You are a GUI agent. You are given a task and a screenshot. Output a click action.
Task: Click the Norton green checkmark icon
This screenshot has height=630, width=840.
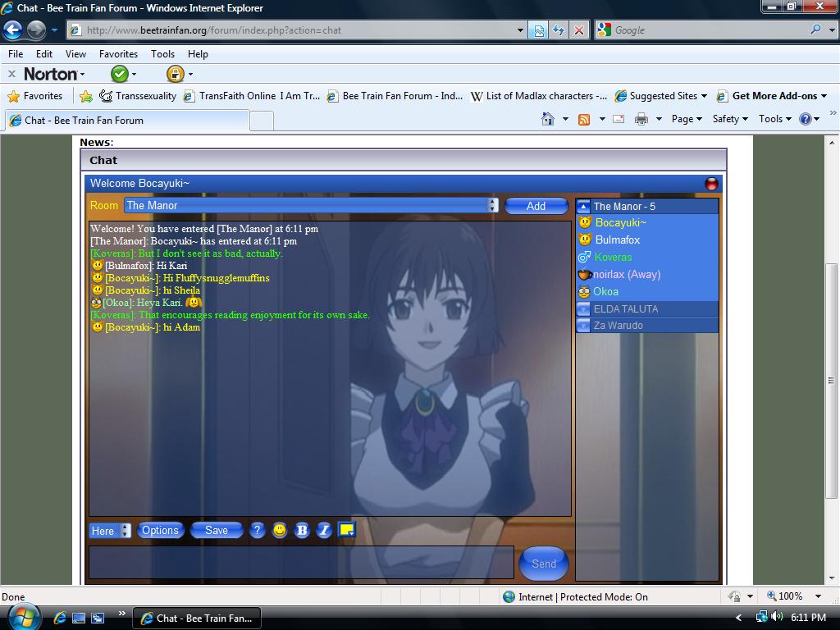pyautogui.click(x=120, y=74)
